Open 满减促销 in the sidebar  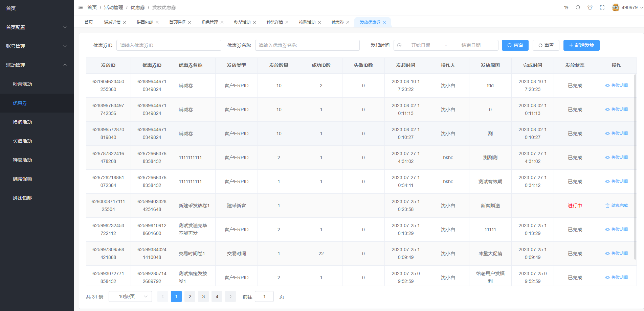(37, 179)
